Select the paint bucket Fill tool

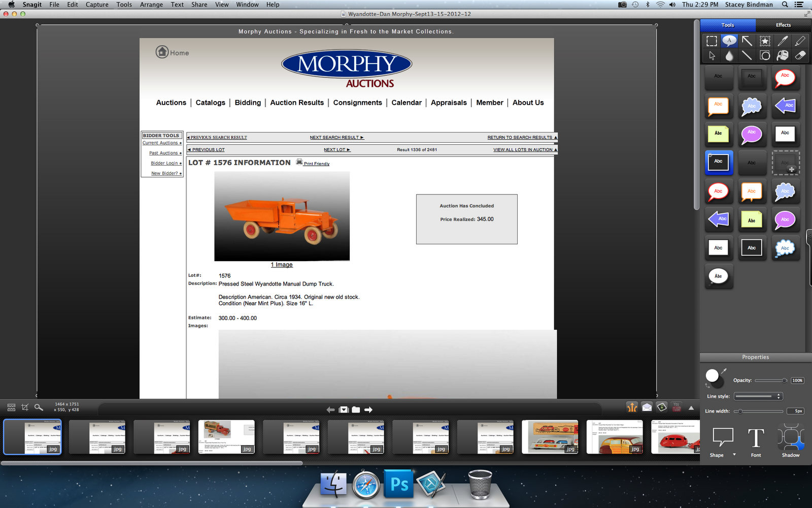click(783, 56)
